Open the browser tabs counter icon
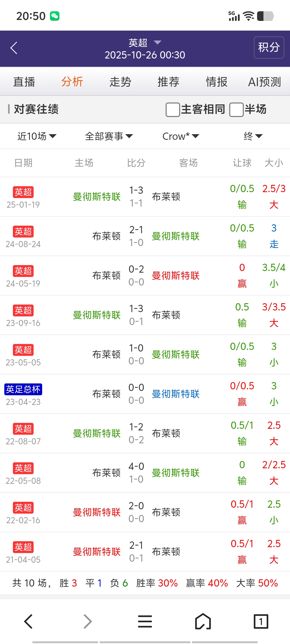 (x=261, y=621)
